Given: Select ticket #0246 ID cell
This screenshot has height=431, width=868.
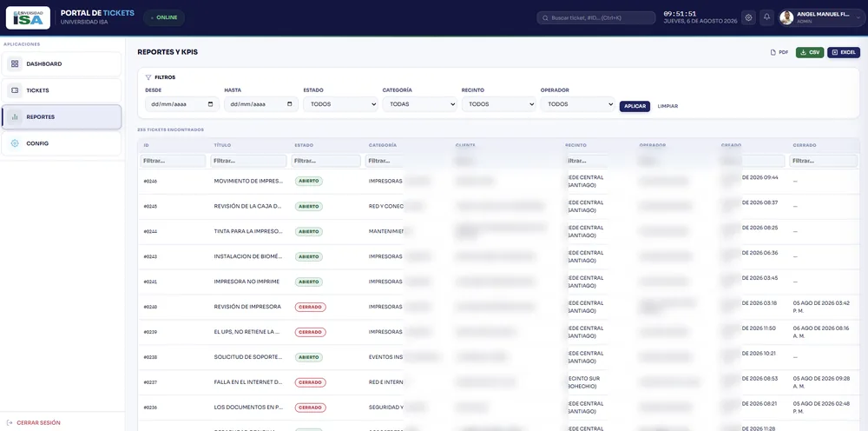Looking at the screenshot, I should (x=150, y=181).
